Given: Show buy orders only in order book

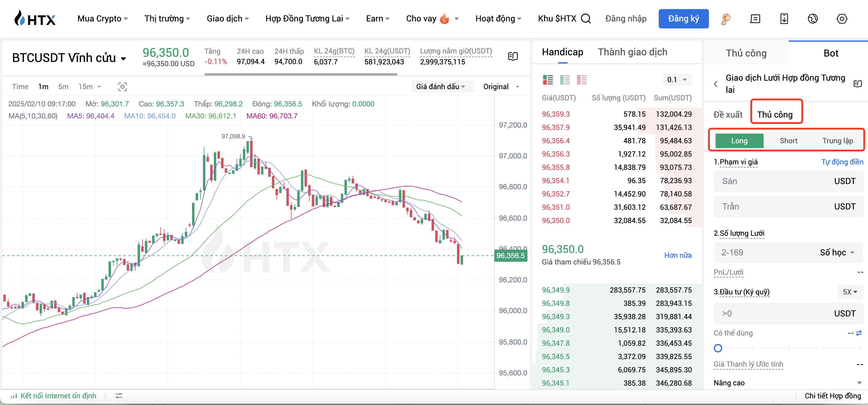Looking at the screenshot, I should [565, 80].
